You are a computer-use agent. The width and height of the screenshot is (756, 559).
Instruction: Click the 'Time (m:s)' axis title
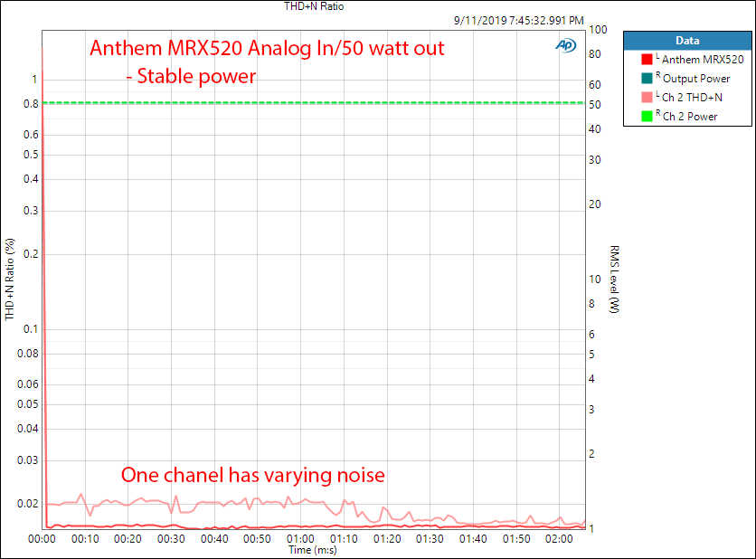pos(313,550)
